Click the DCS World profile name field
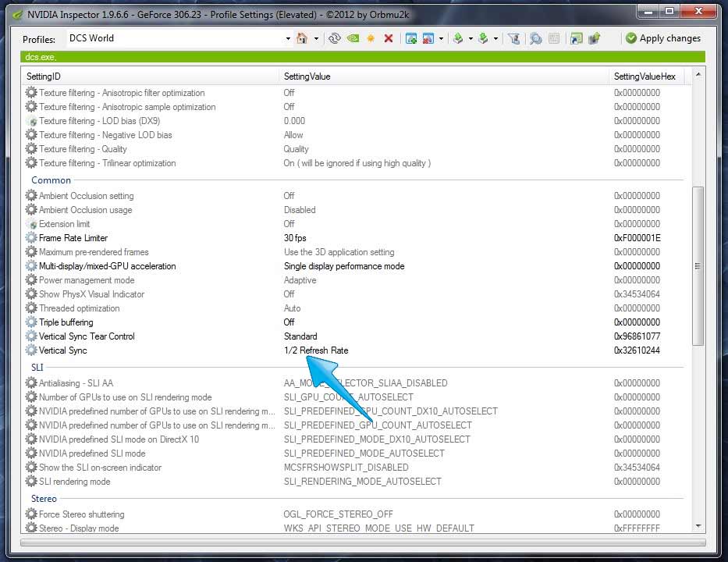The height and width of the screenshot is (562, 728). coord(176,38)
